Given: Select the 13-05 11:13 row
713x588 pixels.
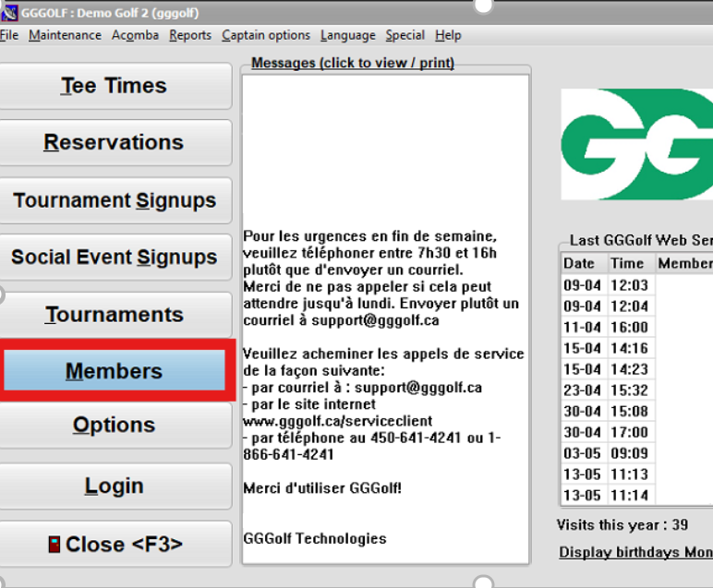Looking at the screenshot, I should tap(636, 474).
